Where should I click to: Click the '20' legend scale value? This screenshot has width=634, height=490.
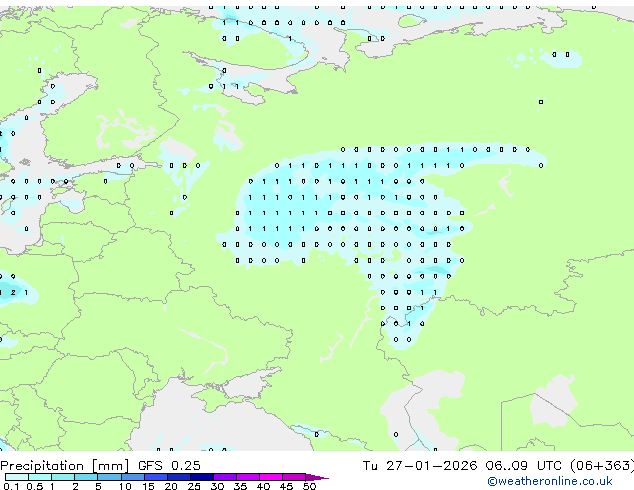coord(171,486)
